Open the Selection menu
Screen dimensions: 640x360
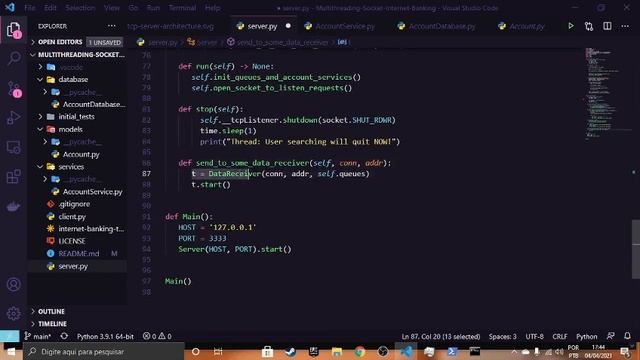pos(80,8)
